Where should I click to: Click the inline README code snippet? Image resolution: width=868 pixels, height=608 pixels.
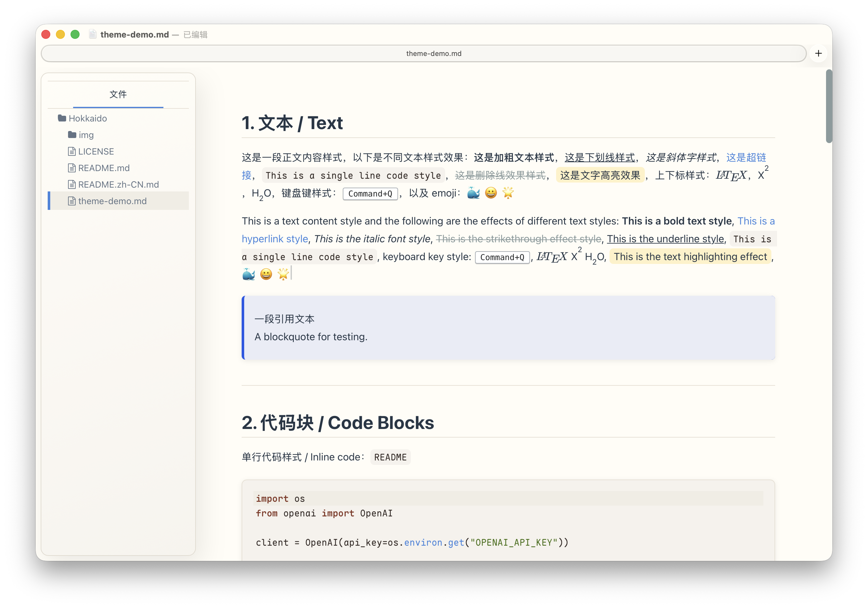click(x=390, y=457)
